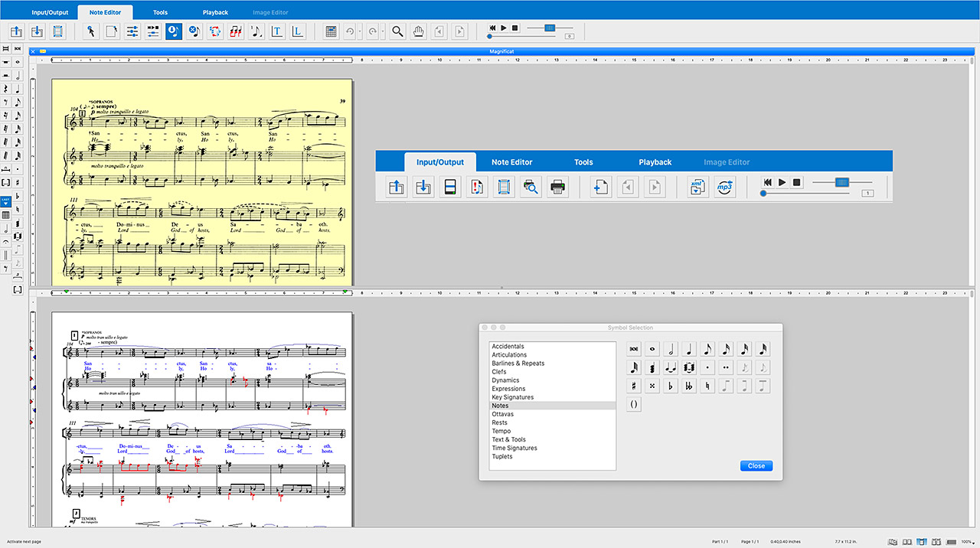Activate the zoom magnifier tool
Viewport: 980px width, 548px height.
click(397, 31)
